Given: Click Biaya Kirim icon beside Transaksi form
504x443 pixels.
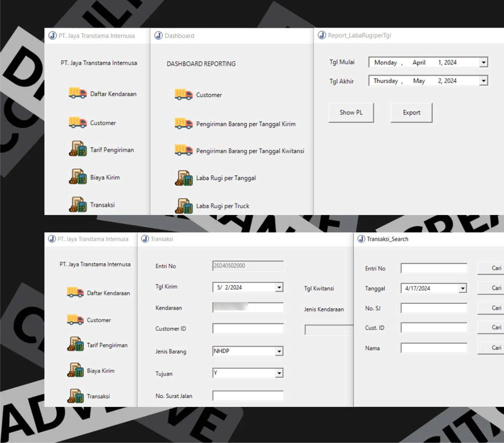Looking at the screenshot, I should (x=76, y=370).
